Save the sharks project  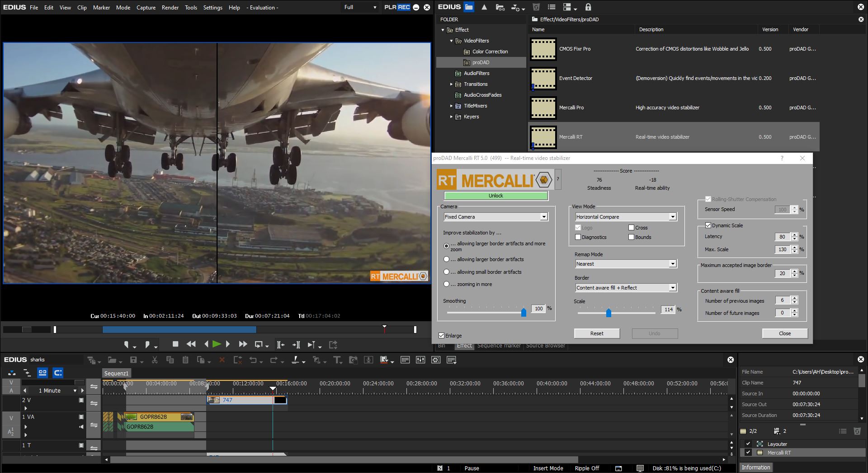(x=134, y=360)
